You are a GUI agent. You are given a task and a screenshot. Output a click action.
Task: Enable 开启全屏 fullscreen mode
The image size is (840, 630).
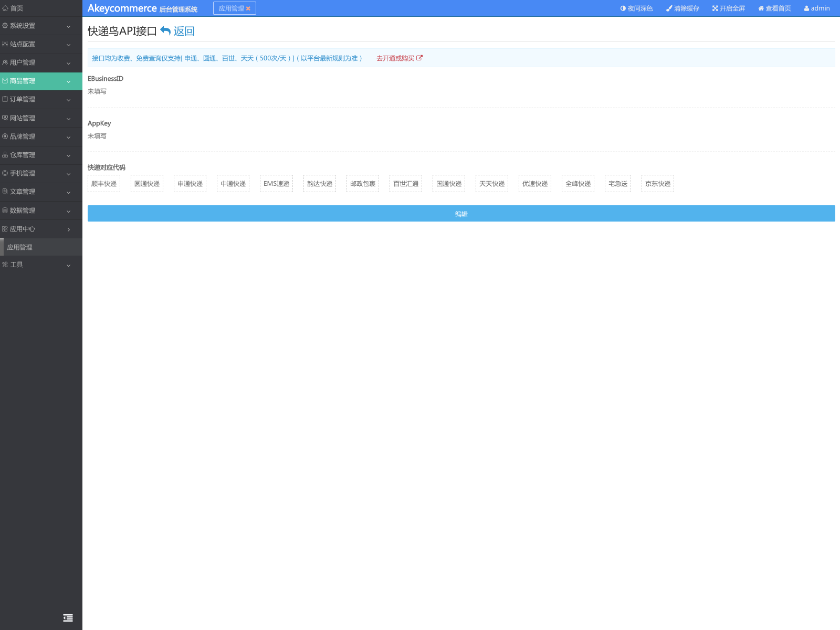[x=729, y=8]
